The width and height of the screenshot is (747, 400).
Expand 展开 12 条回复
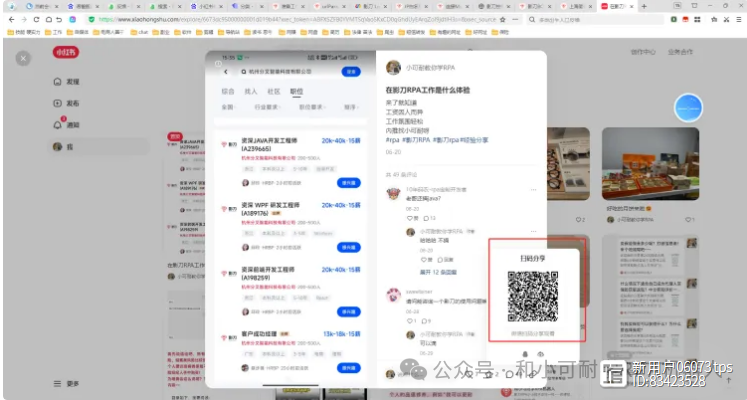438,272
